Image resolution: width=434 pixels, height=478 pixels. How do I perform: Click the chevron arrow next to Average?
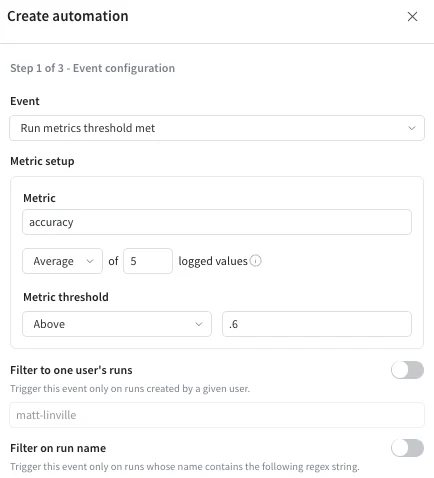tap(90, 261)
